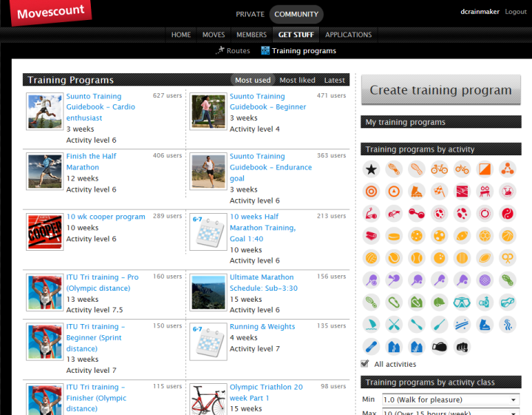Go to HOME in navigation bar
The width and height of the screenshot is (532, 415).
[181, 35]
